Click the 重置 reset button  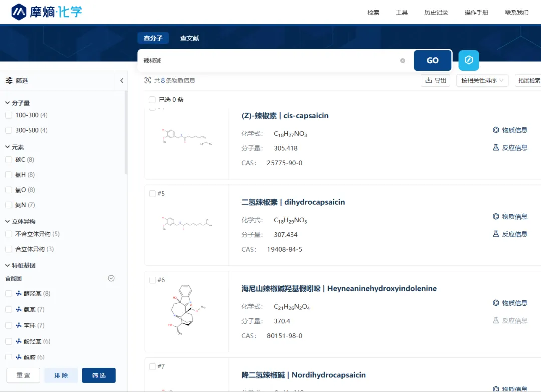pos(23,375)
